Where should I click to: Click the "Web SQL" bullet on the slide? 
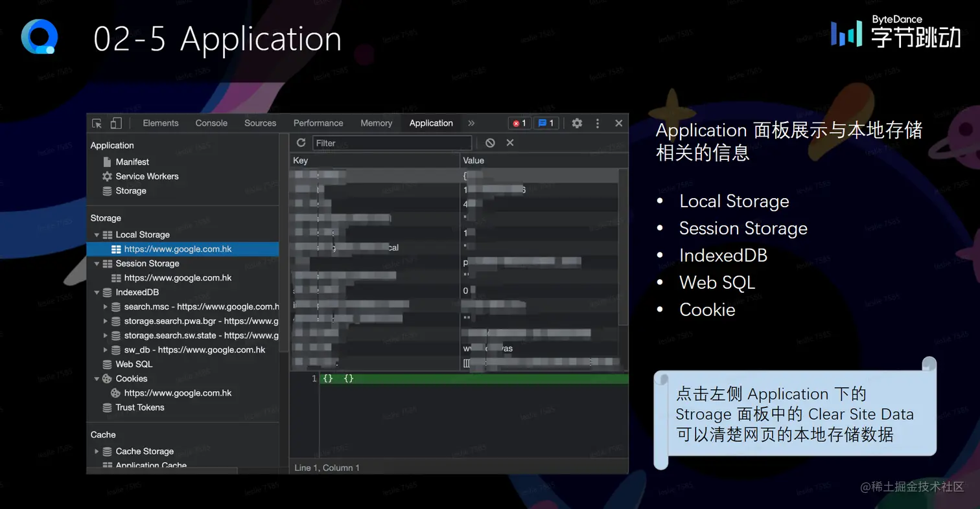[x=717, y=283]
